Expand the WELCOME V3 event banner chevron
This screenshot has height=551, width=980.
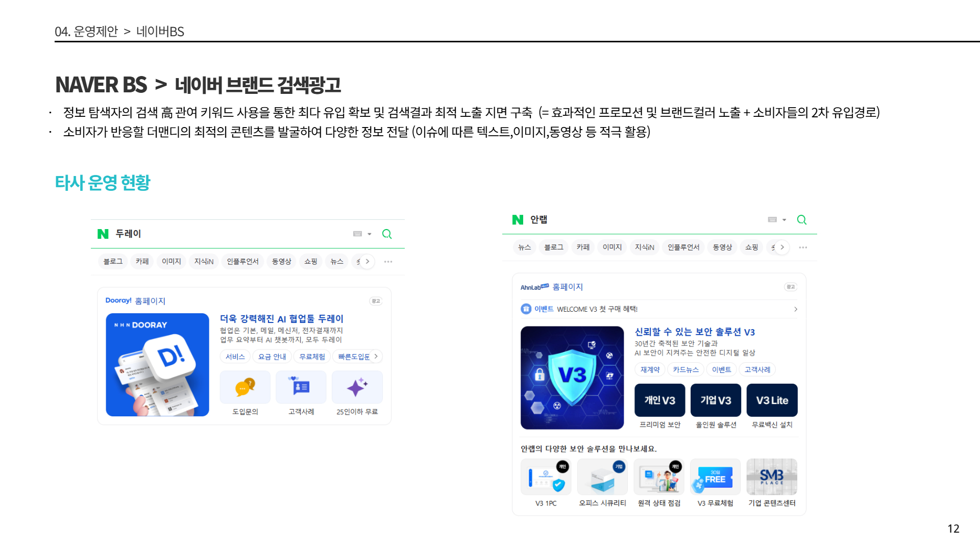(x=795, y=309)
